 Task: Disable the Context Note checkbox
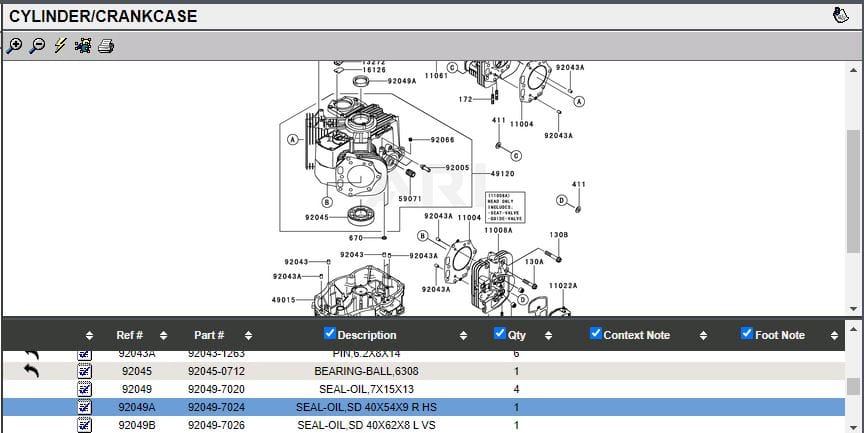click(x=596, y=334)
